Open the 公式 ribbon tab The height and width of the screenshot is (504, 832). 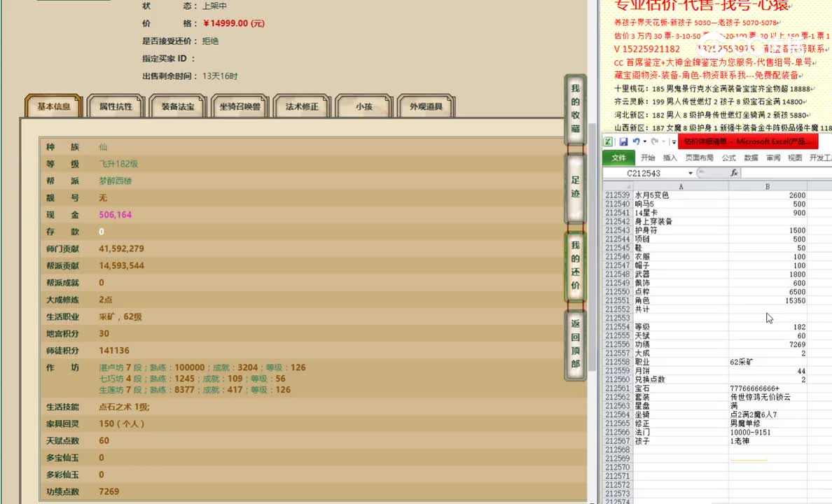pos(728,157)
